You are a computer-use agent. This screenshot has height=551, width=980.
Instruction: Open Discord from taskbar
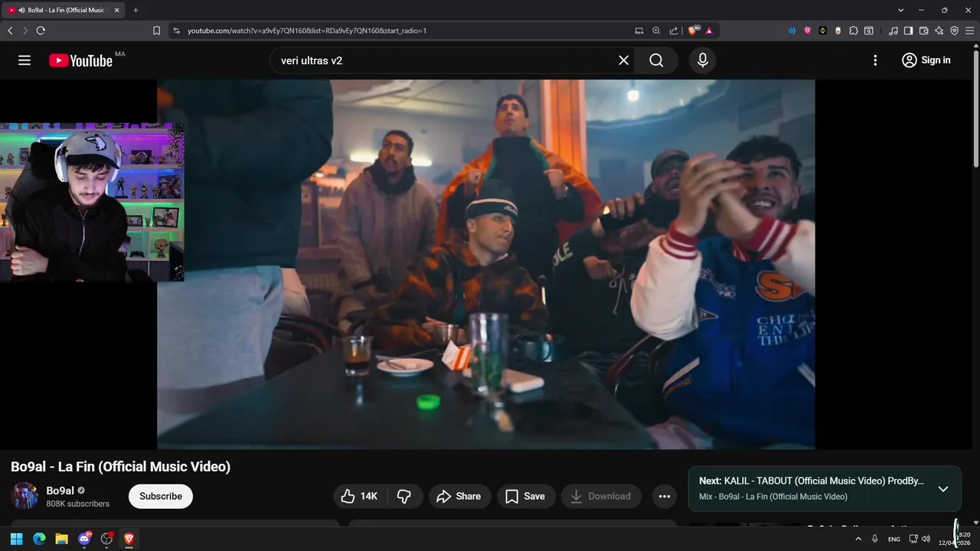84,539
